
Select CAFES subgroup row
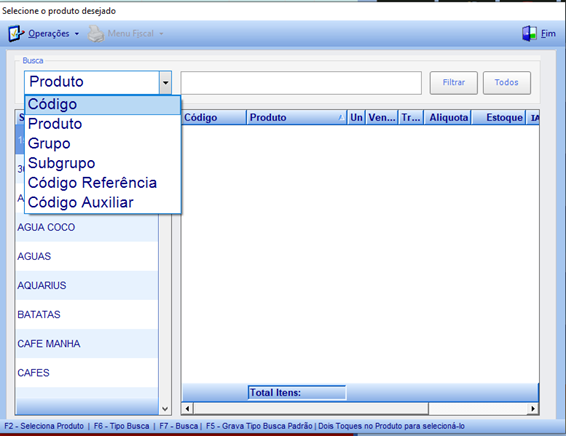coord(87,373)
